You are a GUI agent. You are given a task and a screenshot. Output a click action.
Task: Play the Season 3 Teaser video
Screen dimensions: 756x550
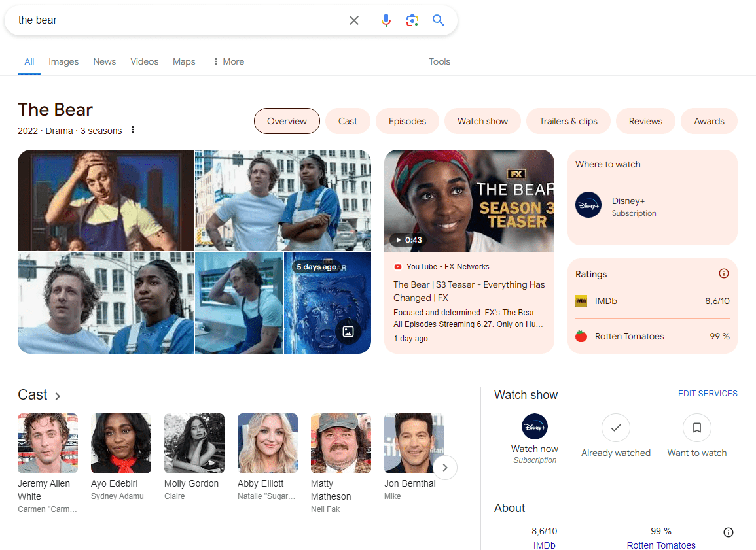469,201
